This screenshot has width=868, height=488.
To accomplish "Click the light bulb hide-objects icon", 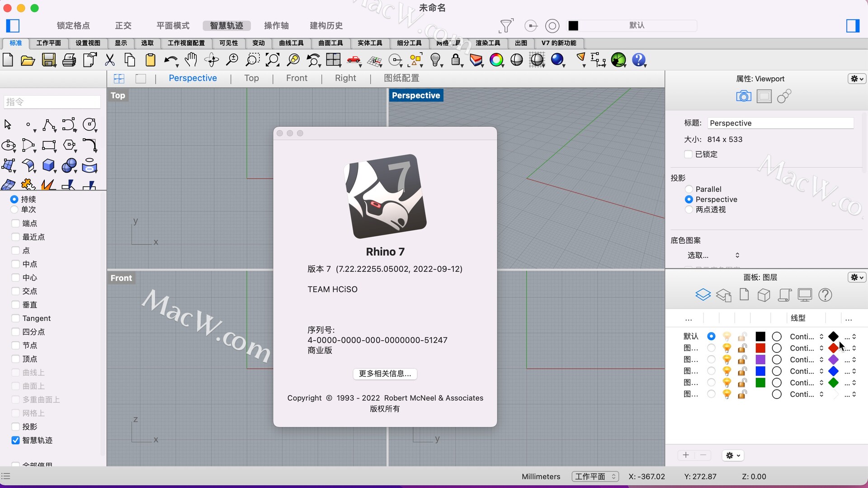I will [x=435, y=60].
